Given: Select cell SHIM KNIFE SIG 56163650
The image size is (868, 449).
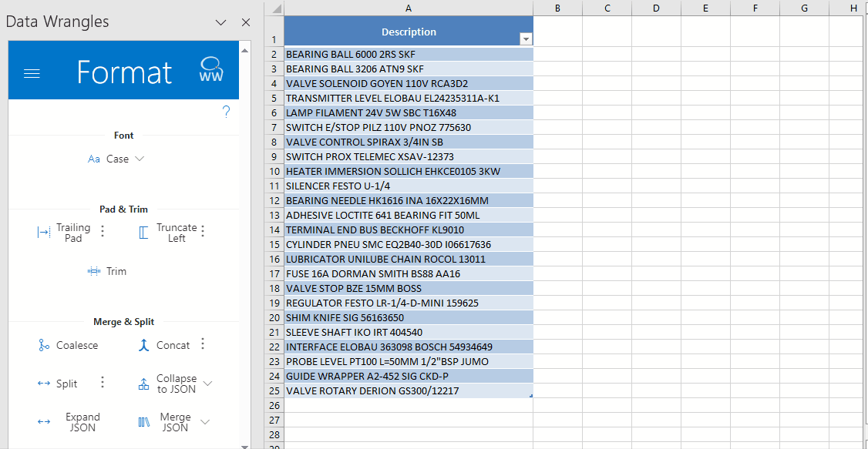Looking at the screenshot, I should point(409,317).
